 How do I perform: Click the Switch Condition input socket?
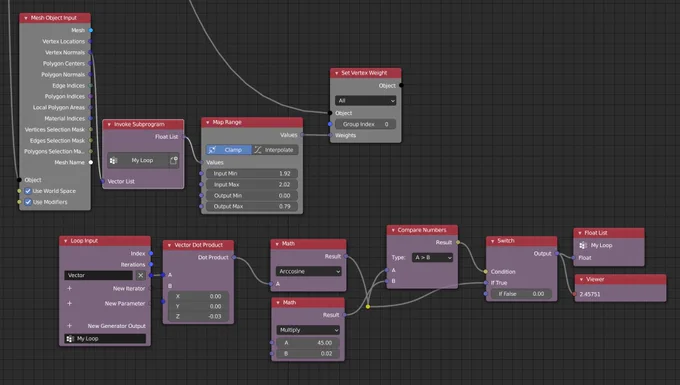[486, 272]
